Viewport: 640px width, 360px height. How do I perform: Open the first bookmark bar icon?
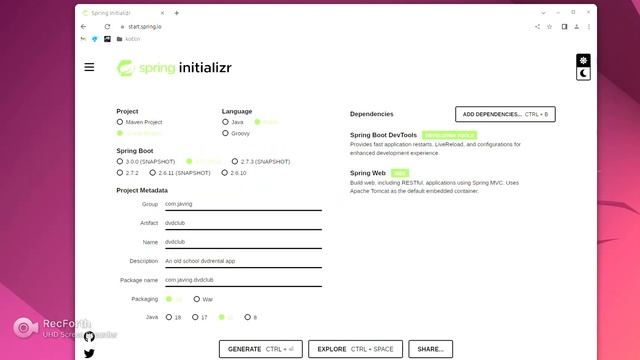click(x=83, y=39)
